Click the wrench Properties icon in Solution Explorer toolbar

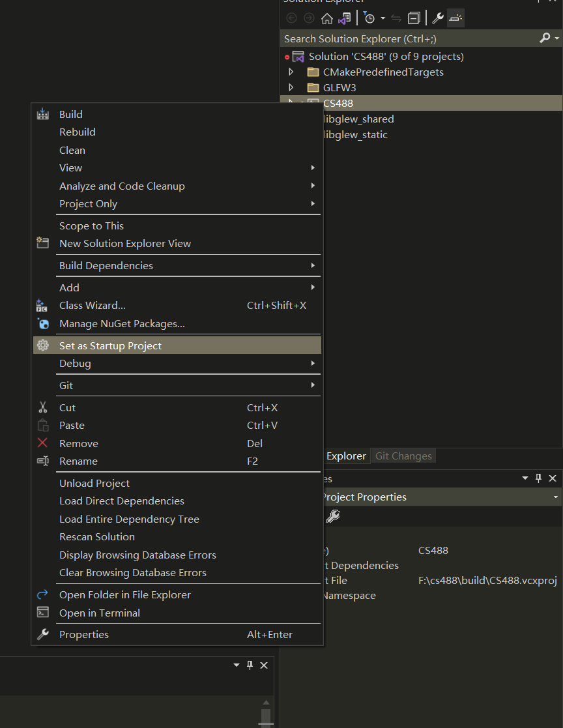(438, 18)
